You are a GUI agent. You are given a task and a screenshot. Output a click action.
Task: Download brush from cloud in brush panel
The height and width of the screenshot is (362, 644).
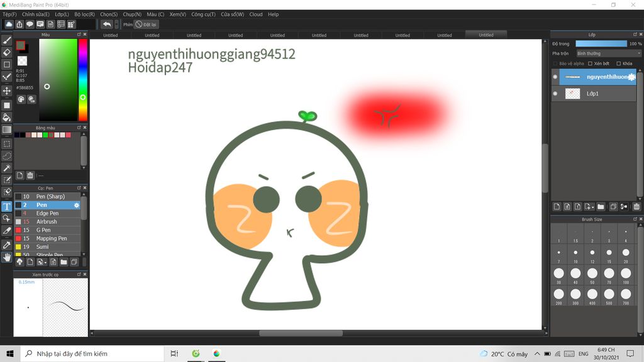(x=19, y=262)
